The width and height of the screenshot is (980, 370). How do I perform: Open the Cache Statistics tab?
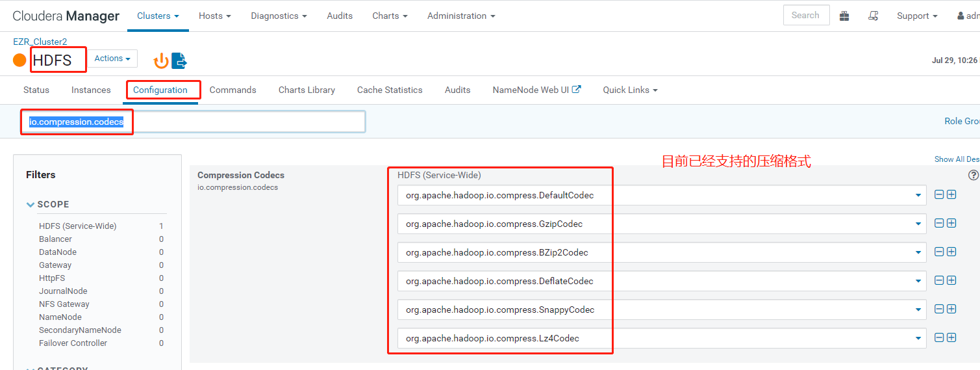coord(390,90)
